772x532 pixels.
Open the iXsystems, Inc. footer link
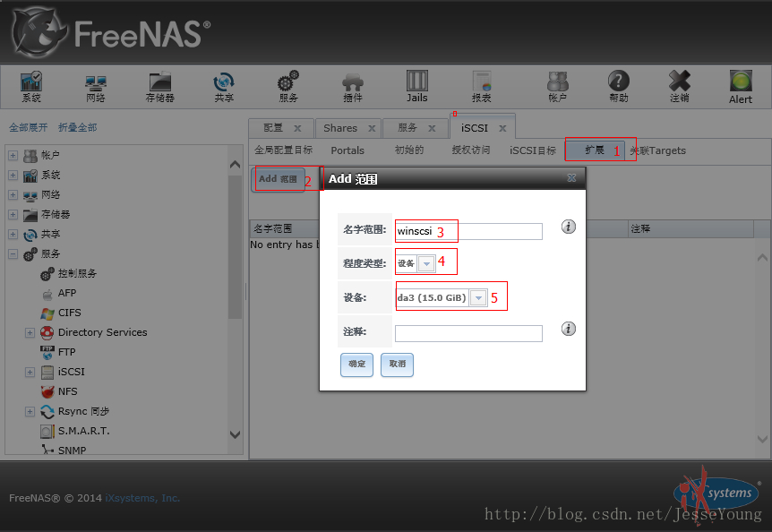click(142, 498)
